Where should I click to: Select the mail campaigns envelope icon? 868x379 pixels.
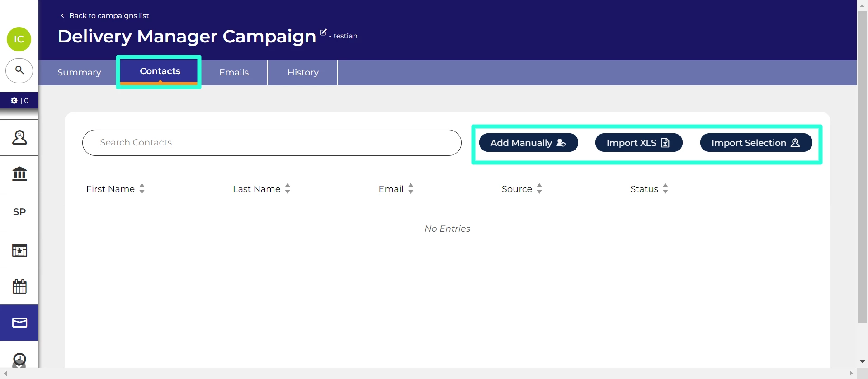pos(19,323)
